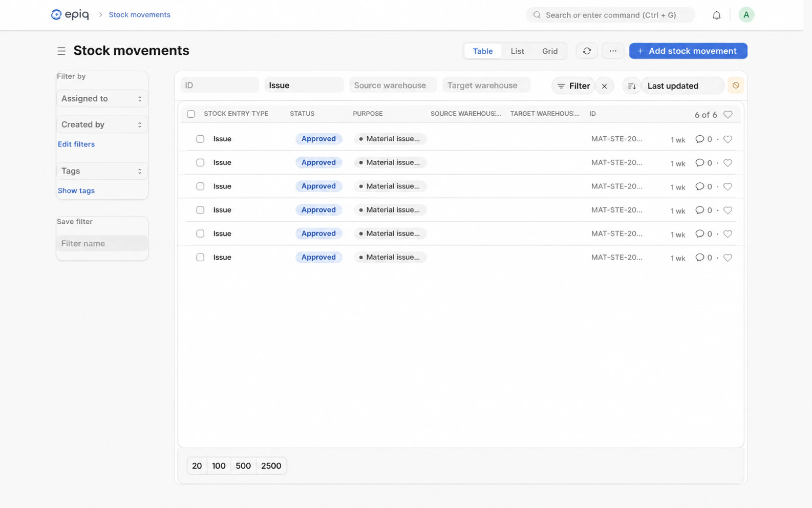Click the Issue type filter field
The height and width of the screenshot is (508, 812).
(x=304, y=85)
